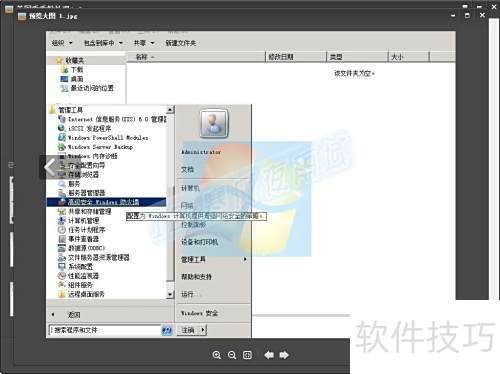Zoom out of the previewed image
The width and height of the screenshot is (500, 374).
coord(232,355)
